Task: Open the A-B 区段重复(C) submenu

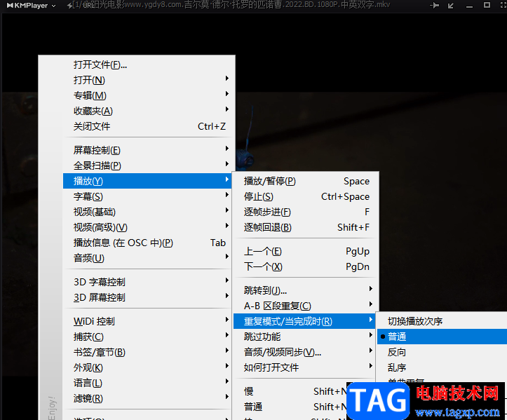Action: click(305, 306)
